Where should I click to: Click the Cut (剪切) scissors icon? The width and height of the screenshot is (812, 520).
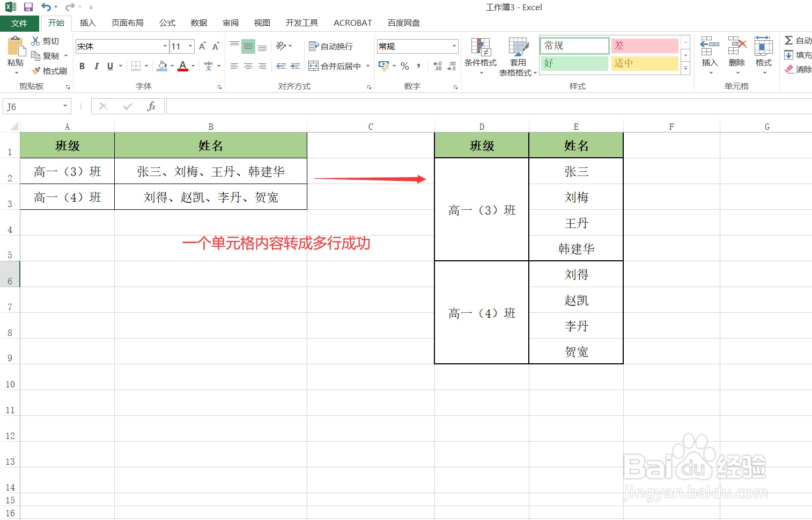[35, 41]
